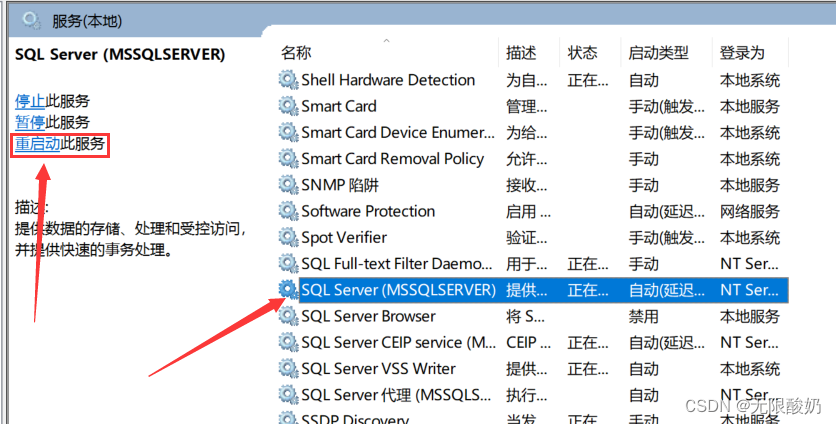Click the 登录为 column header
Viewport: 836px width, 424px height.
click(742, 53)
